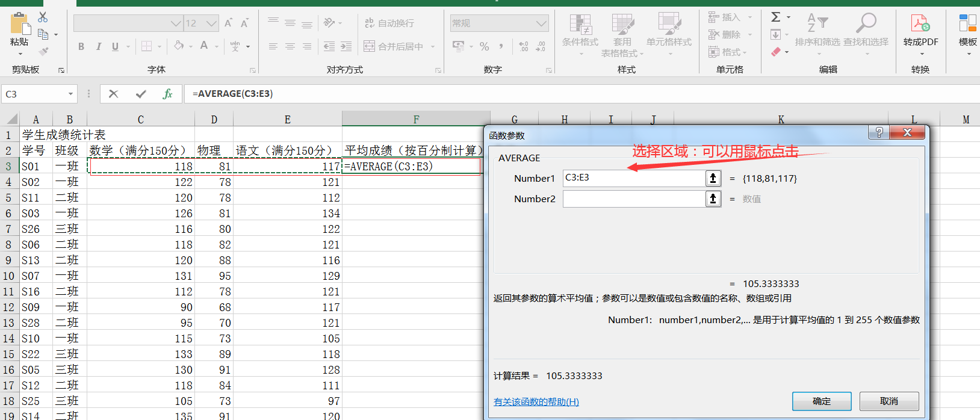Click the Increase Indent icon
980x420 pixels.
(346, 46)
